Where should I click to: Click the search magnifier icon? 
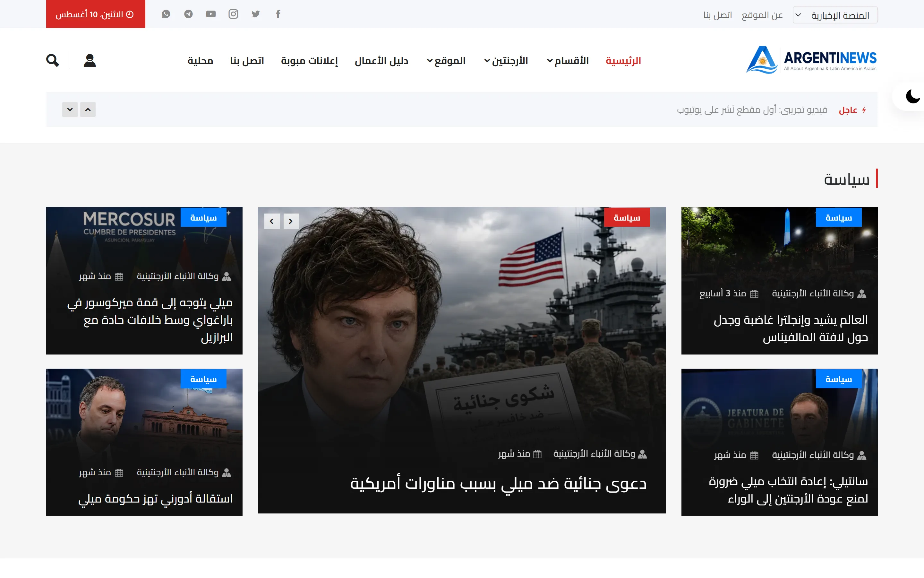53,60
